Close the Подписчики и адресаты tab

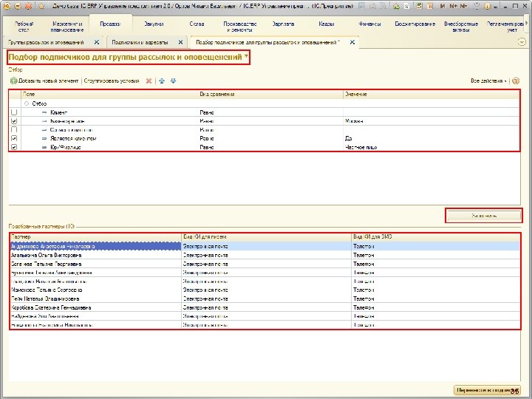tap(180, 42)
